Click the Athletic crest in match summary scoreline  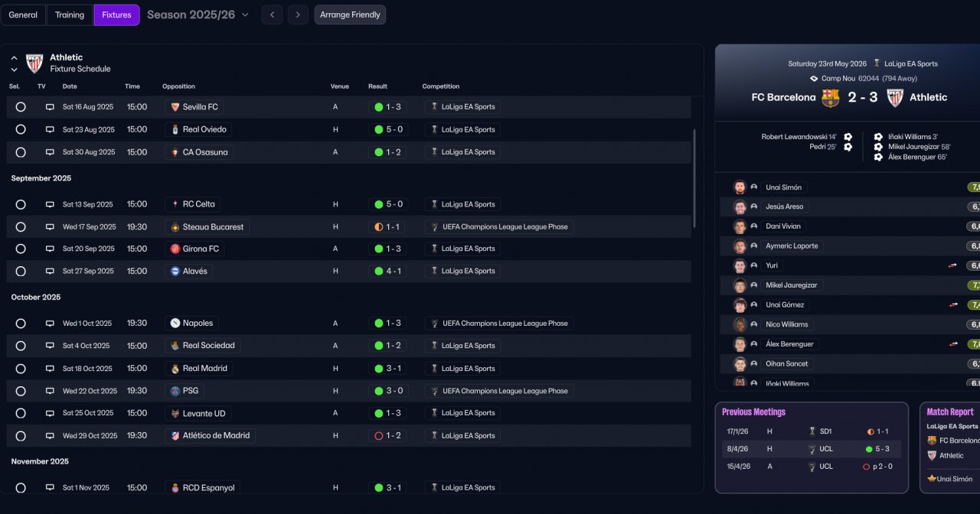(x=895, y=98)
